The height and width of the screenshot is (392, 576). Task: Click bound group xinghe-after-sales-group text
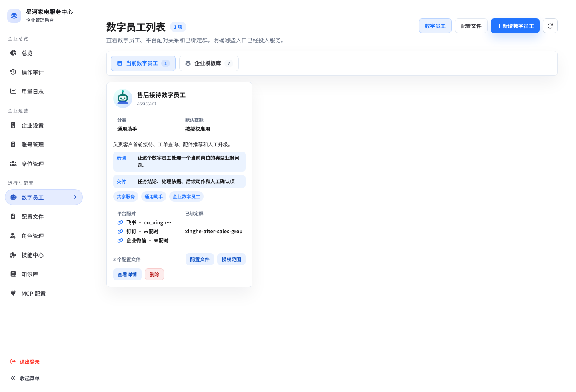pos(213,231)
